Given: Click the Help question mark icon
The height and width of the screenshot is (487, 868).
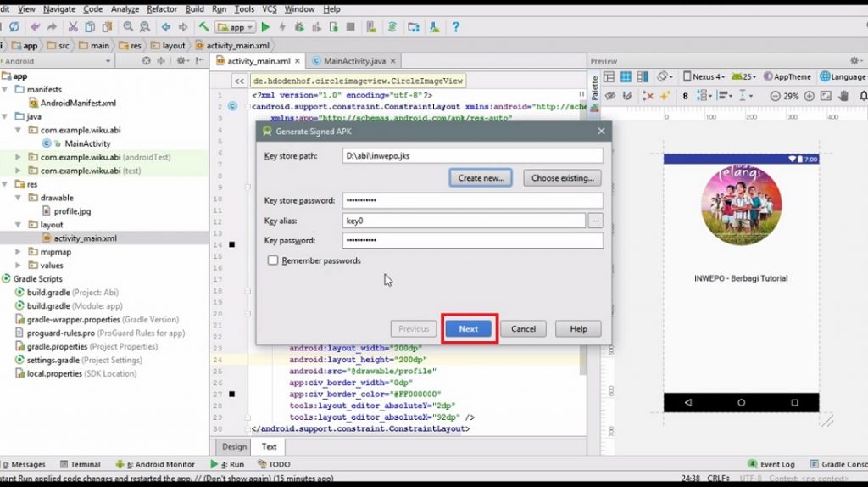Looking at the screenshot, I should 455,27.
